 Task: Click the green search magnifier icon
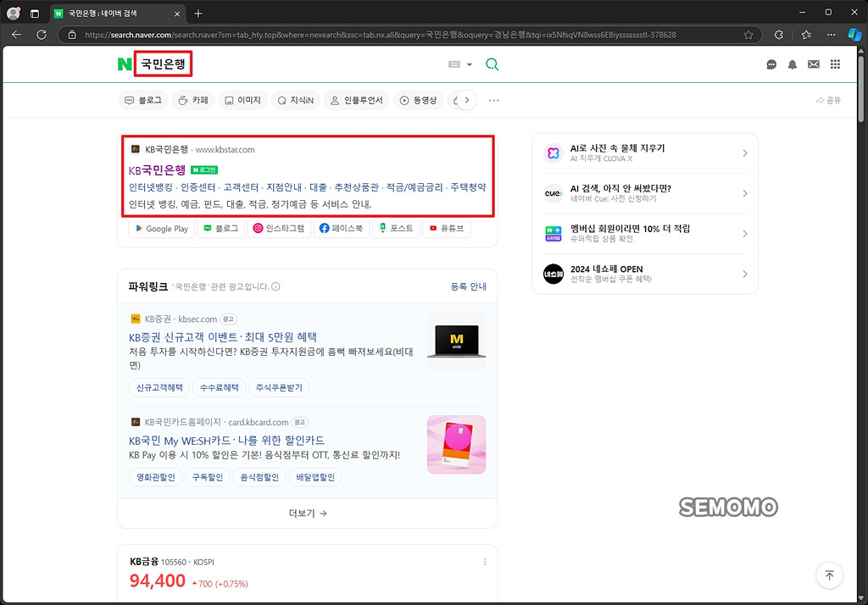492,64
